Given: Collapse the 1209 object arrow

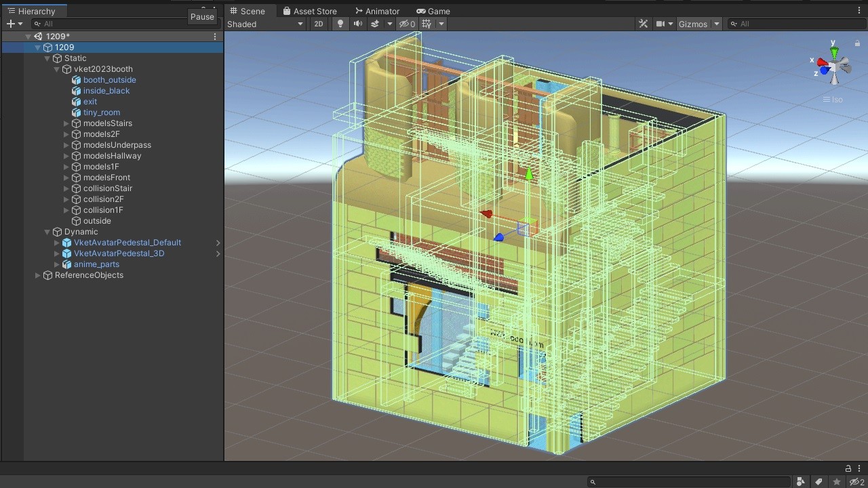Looking at the screenshot, I should 37,47.
